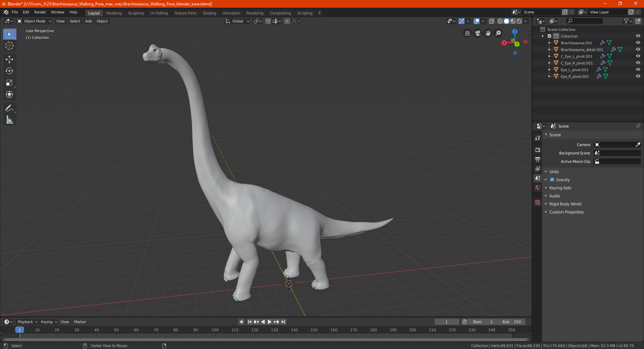644x349 pixels.
Task: Disable the Gravity checkbox
Action: pyautogui.click(x=552, y=180)
